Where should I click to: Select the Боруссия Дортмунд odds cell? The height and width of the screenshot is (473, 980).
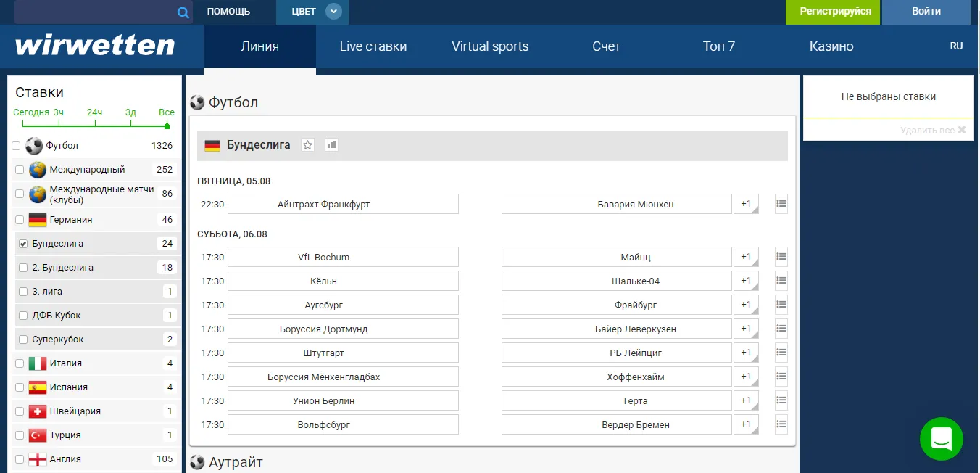point(343,329)
